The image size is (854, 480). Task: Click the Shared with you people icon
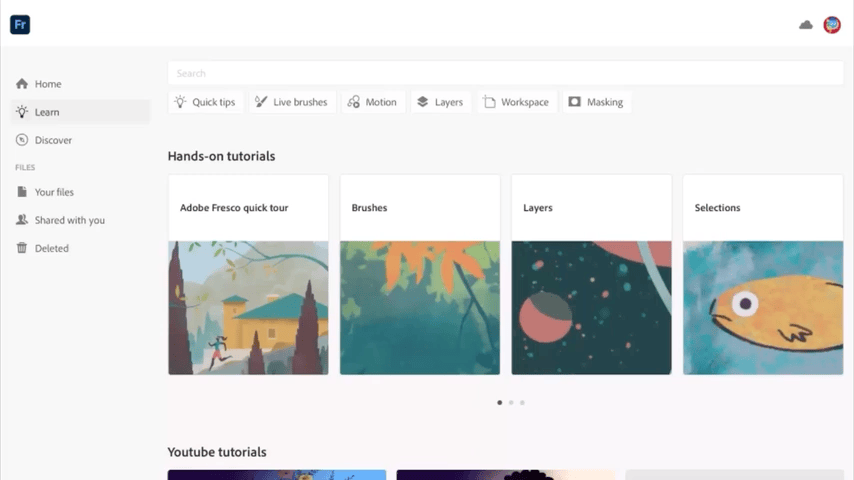[x=22, y=220]
